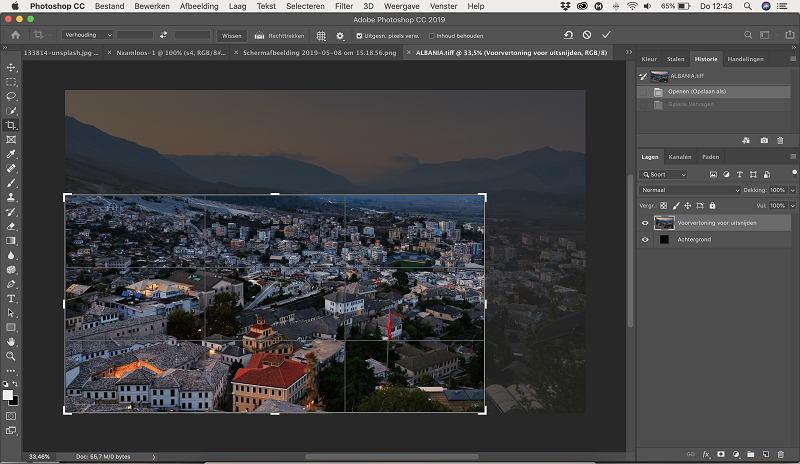The height and width of the screenshot is (464, 800).
Task: Hide the Achtergrond layer
Action: pos(645,239)
